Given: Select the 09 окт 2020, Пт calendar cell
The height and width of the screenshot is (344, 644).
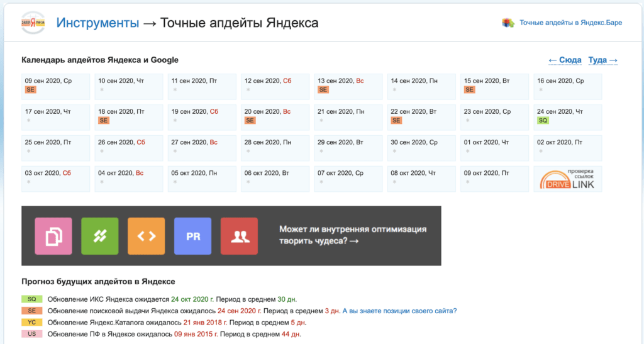Looking at the screenshot, I should point(494,179).
